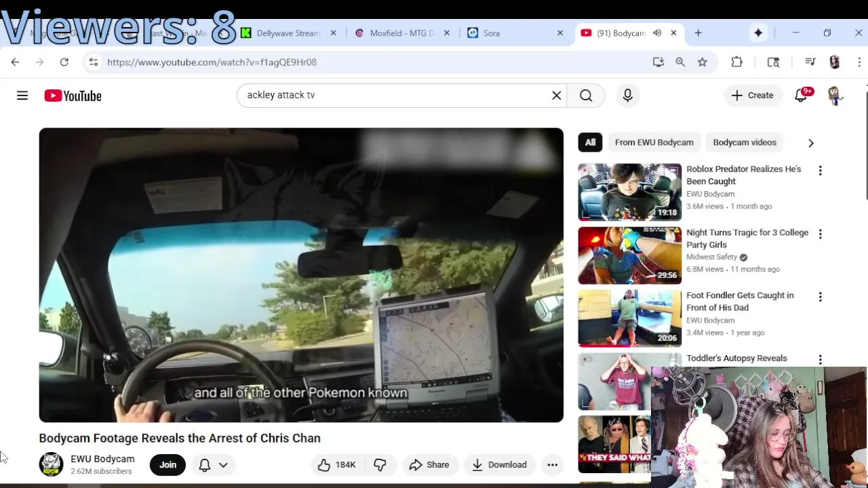Image resolution: width=868 pixels, height=488 pixels.
Task: Open the media control icon in toolbar
Action: (x=810, y=62)
